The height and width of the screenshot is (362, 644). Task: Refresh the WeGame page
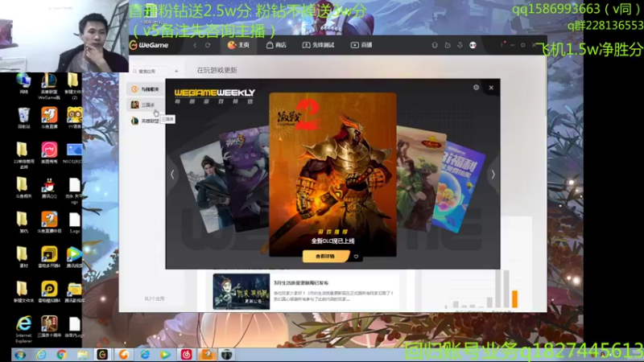(208, 45)
